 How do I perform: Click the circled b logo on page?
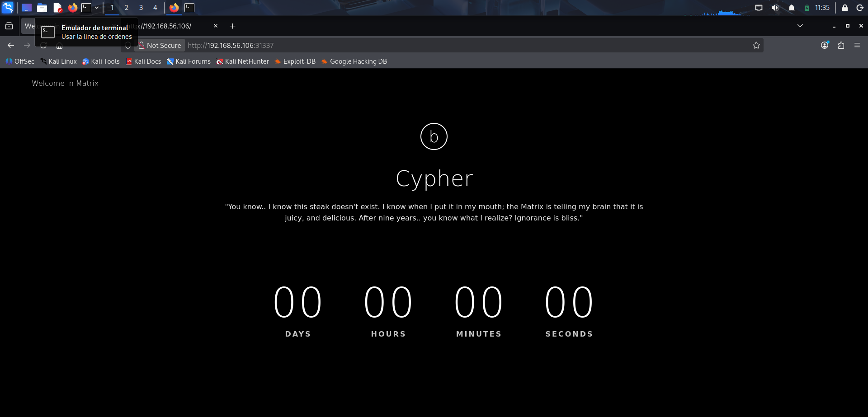(x=434, y=136)
